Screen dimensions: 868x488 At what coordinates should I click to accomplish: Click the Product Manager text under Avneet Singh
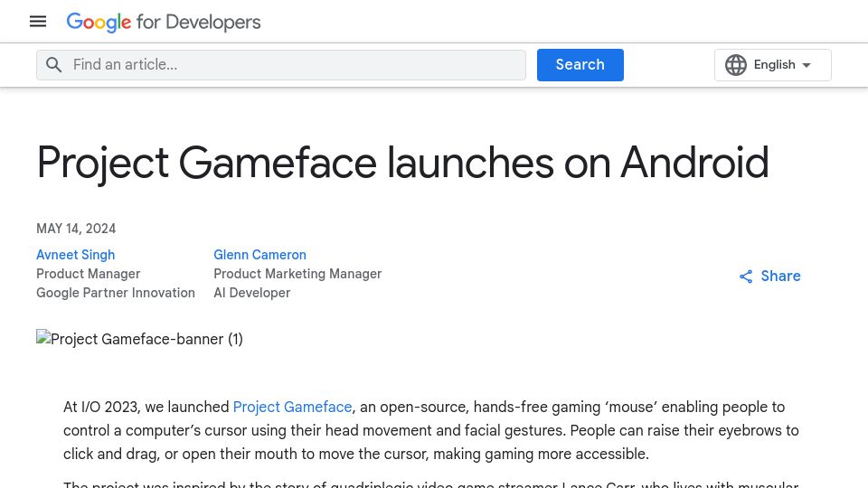click(89, 274)
